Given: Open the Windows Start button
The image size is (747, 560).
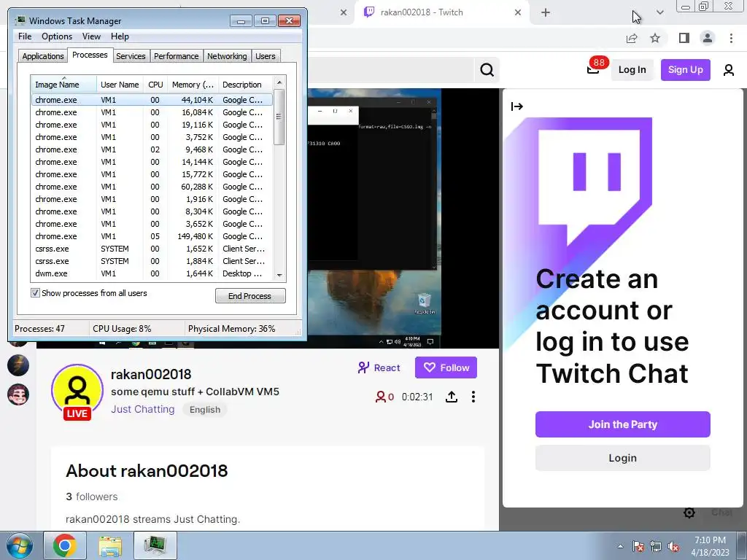Looking at the screenshot, I should point(18,545).
